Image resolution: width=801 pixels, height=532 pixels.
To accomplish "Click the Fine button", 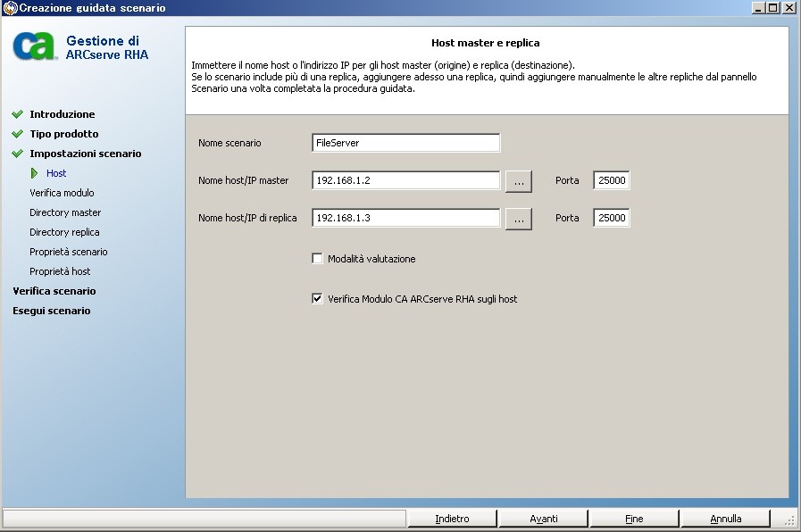I will 635,519.
